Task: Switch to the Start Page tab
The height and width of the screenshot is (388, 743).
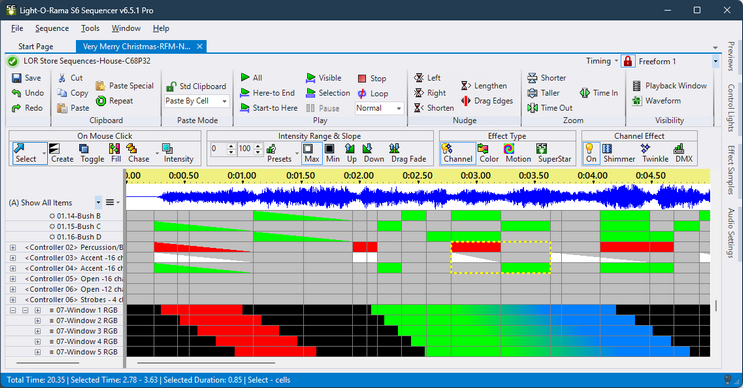Action: 36,46
